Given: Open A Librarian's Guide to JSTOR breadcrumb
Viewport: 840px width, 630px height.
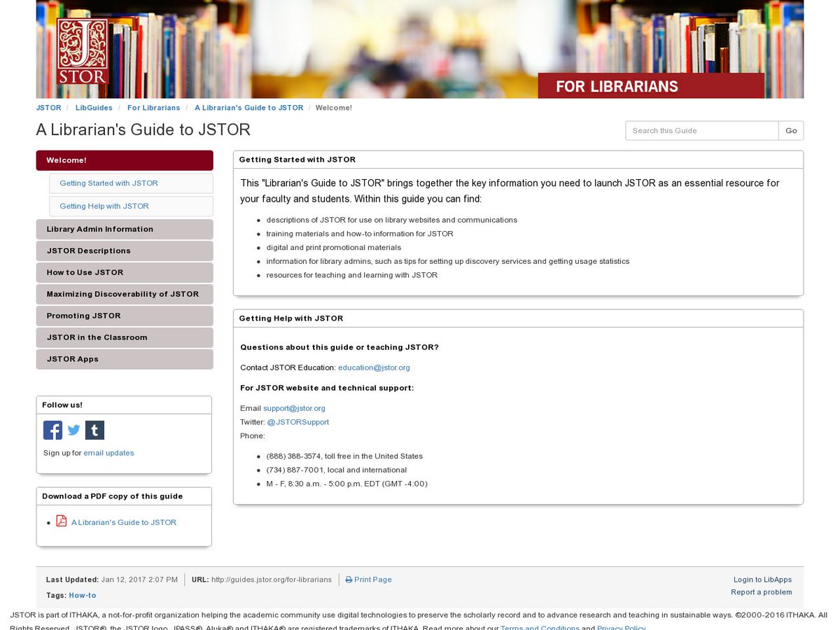Looking at the screenshot, I should (x=248, y=108).
